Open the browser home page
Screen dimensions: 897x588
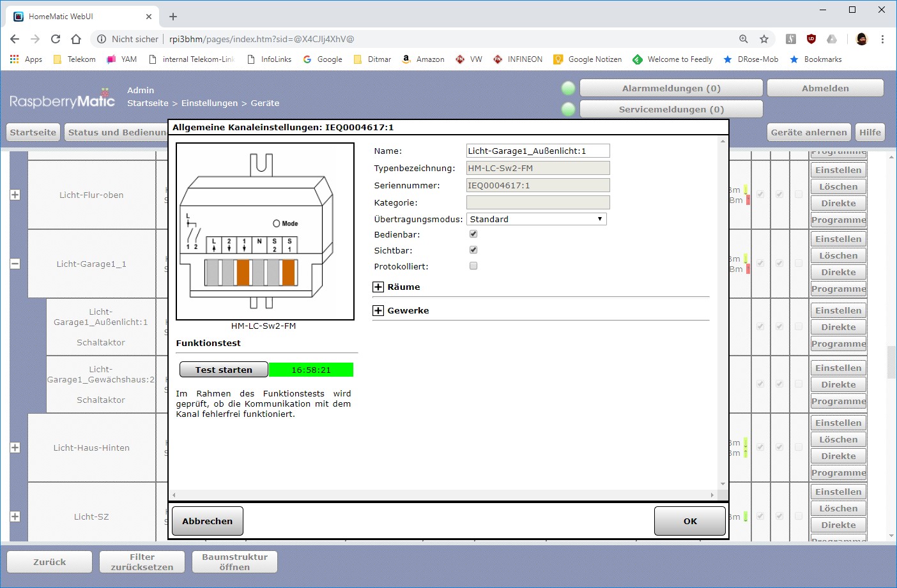coord(76,39)
